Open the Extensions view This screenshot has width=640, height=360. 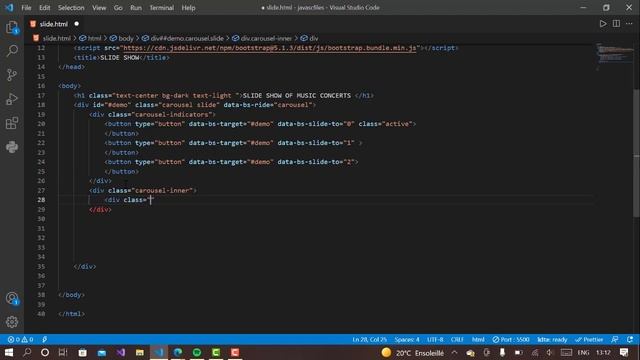[x=12, y=123]
